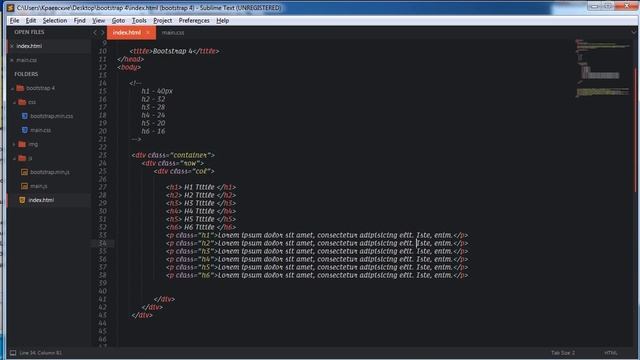Screen dimensions: 640x360
Task: Collapse the css folder
Action: tap(14, 102)
